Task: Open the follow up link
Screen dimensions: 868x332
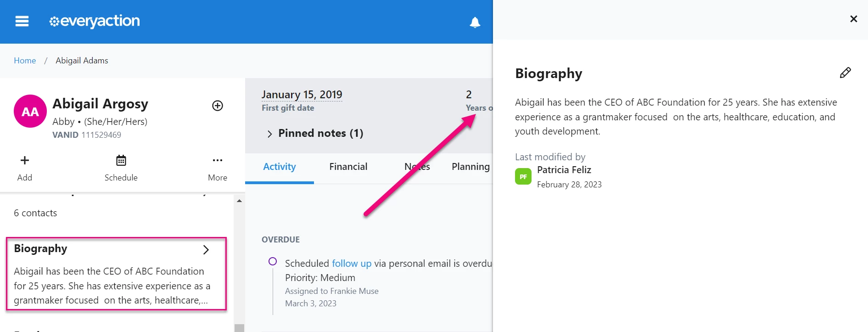Action: [351, 263]
